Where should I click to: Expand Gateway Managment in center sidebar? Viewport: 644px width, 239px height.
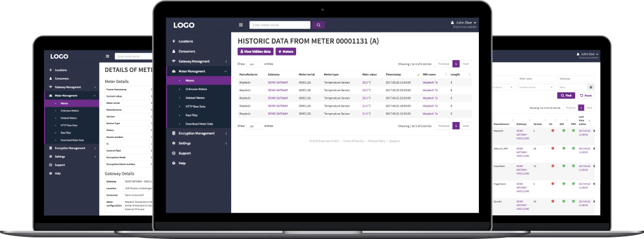coord(226,62)
